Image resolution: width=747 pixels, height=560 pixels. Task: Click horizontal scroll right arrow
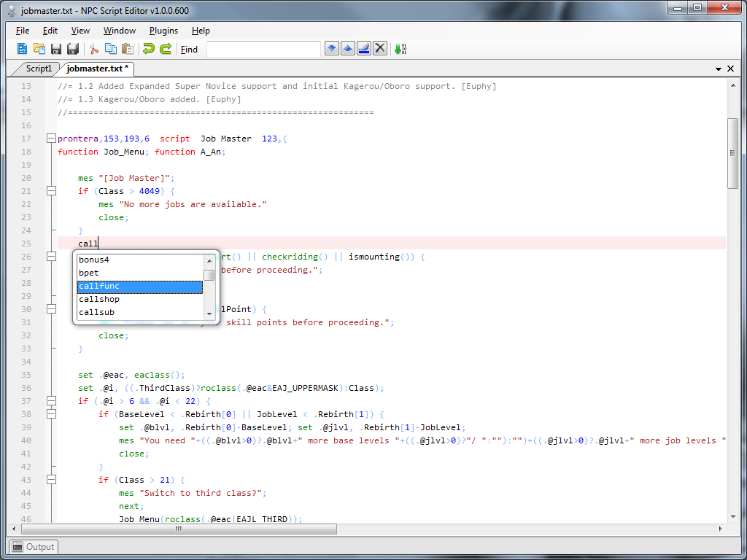click(720, 529)
